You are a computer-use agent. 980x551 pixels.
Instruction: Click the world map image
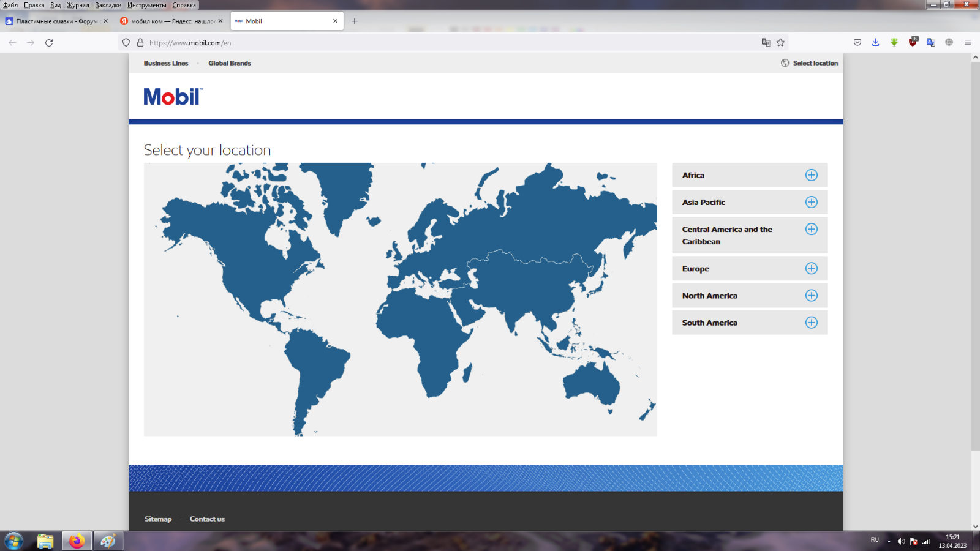point(400,299)
